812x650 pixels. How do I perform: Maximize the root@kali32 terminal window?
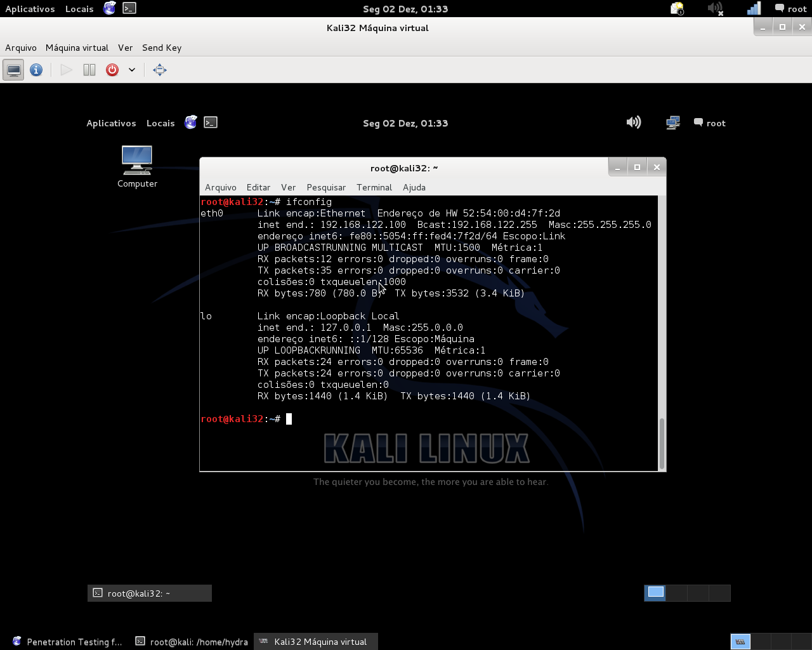coord(637,167)
